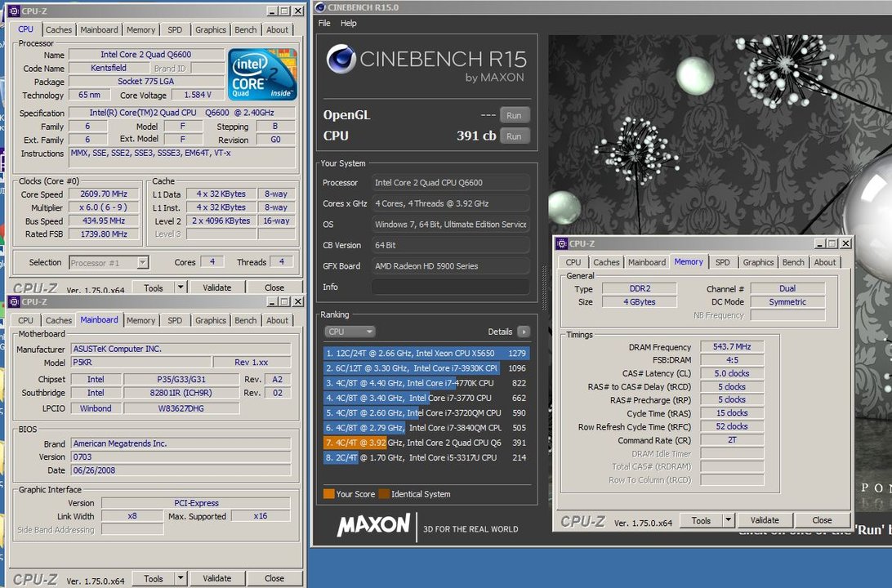Open Tools dropdown arrow in Memory CPU-Z window

728,519
